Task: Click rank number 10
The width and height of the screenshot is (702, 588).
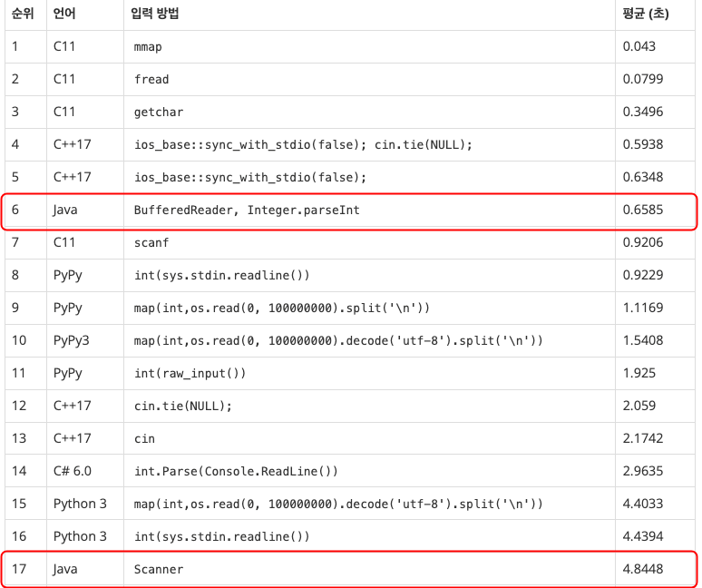Action: (x=19, y=341)
